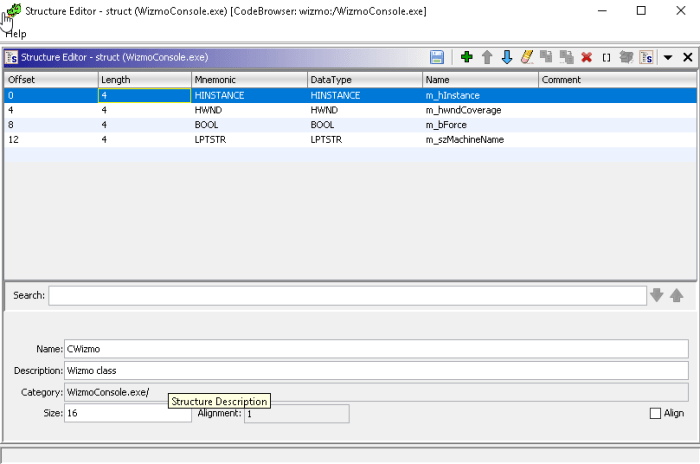Insert undefined byte with green plus icon
The width and height of the screenshot is (700, 464).
tap(467, 57)
